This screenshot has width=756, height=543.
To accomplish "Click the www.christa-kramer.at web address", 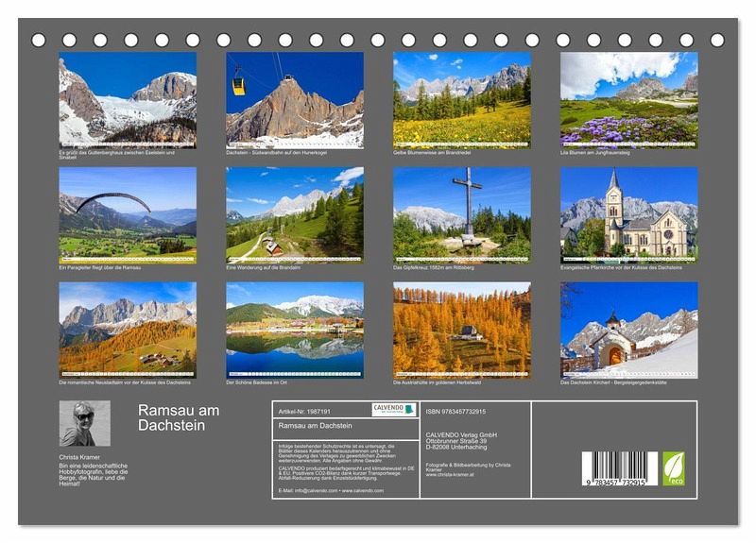I will tap(450, 475).
